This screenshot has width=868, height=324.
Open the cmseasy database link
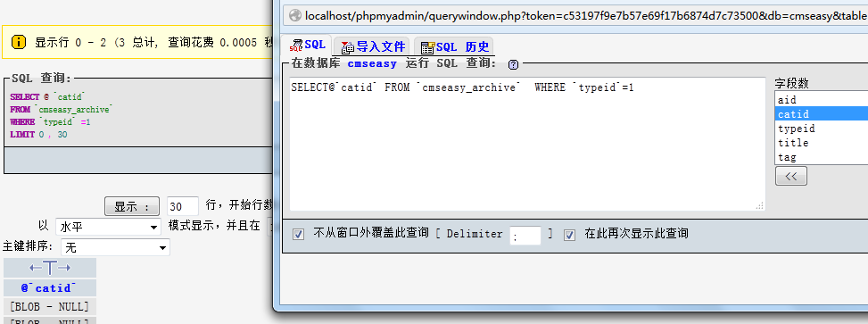coord(372,63)
